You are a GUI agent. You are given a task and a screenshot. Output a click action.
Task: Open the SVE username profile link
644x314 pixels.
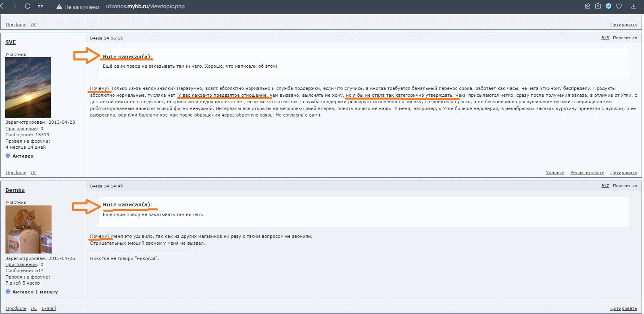10,42
